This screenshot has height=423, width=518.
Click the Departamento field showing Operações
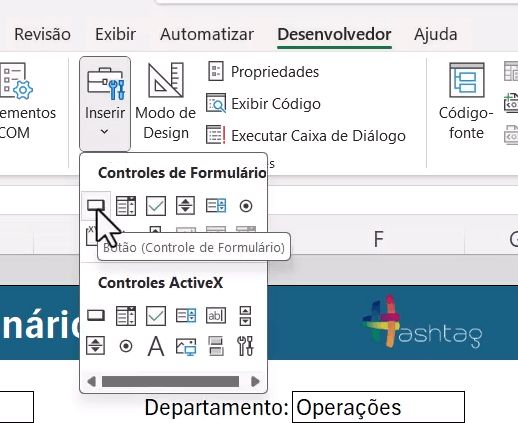(378, 407)
